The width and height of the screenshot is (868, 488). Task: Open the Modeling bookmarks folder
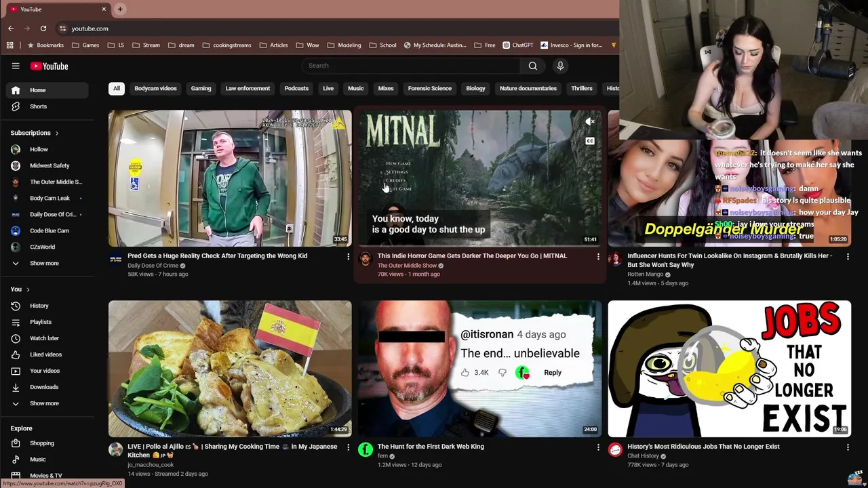point(344,45)
